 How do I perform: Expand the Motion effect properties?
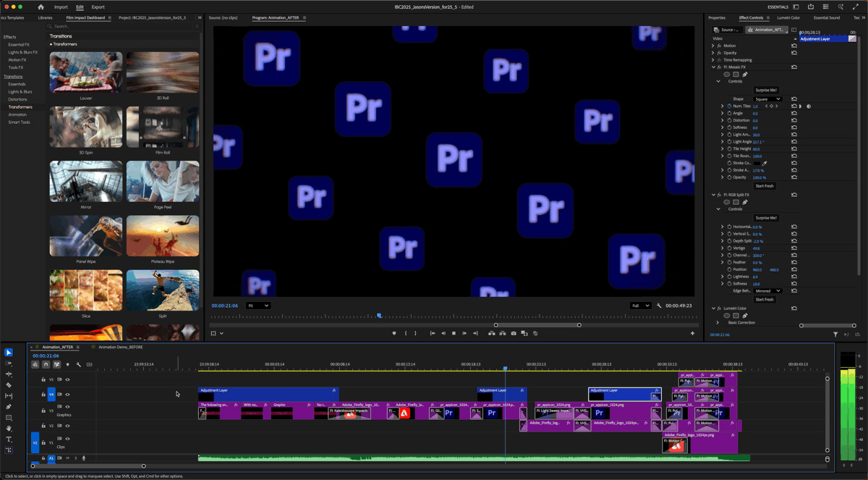coord(712,46)
